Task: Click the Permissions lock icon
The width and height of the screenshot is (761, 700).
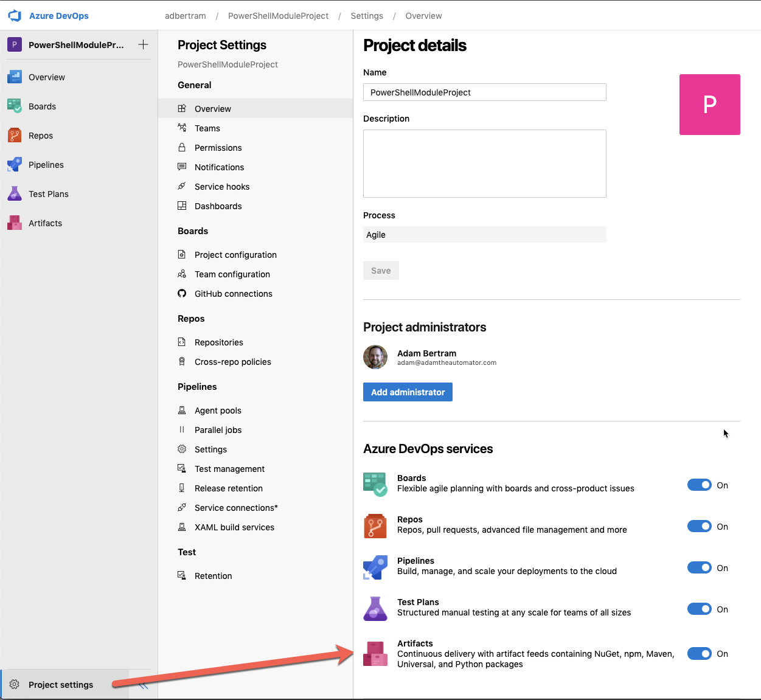Action: tap(182, 147)
